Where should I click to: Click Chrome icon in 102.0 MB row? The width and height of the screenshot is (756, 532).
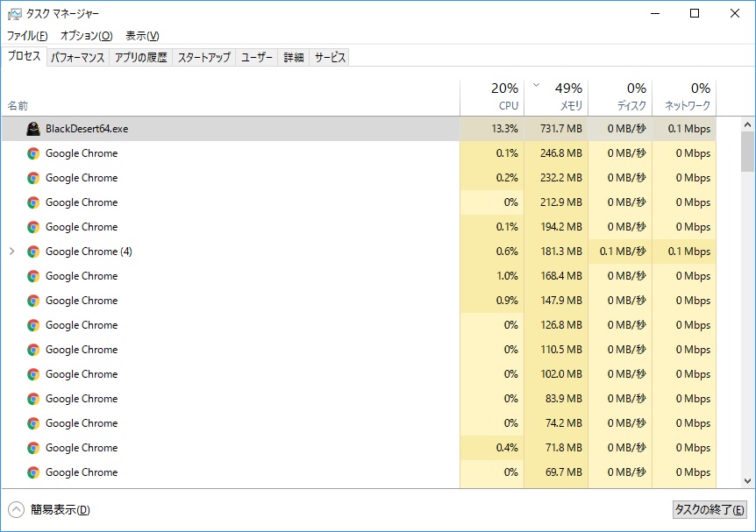point(33,374)
